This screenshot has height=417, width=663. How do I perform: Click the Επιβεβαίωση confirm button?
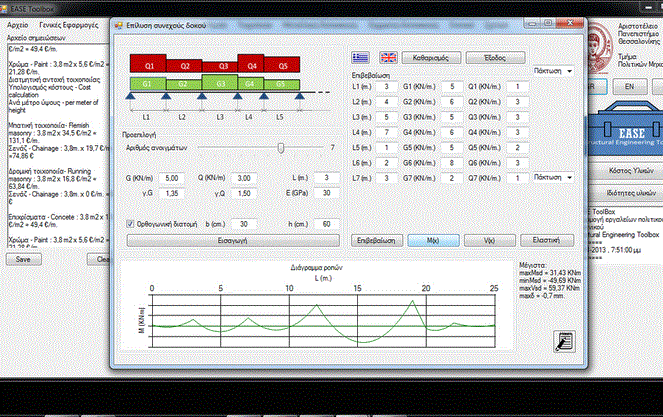point(376,240)
